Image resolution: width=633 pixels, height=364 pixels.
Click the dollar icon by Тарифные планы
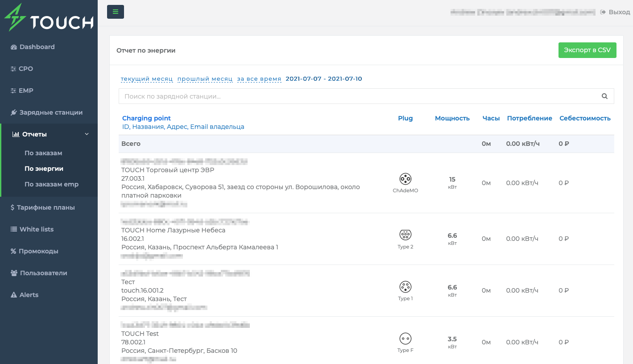tap(12, 207)
